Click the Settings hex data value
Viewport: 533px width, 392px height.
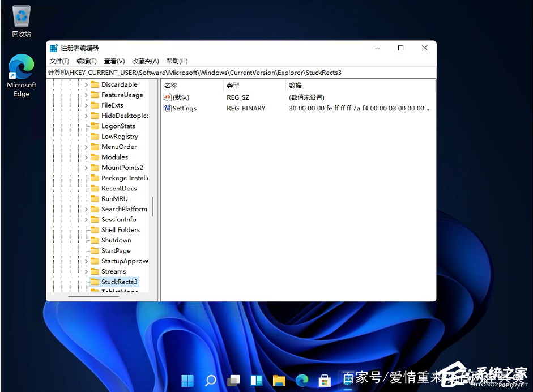(x=360, y=108)
